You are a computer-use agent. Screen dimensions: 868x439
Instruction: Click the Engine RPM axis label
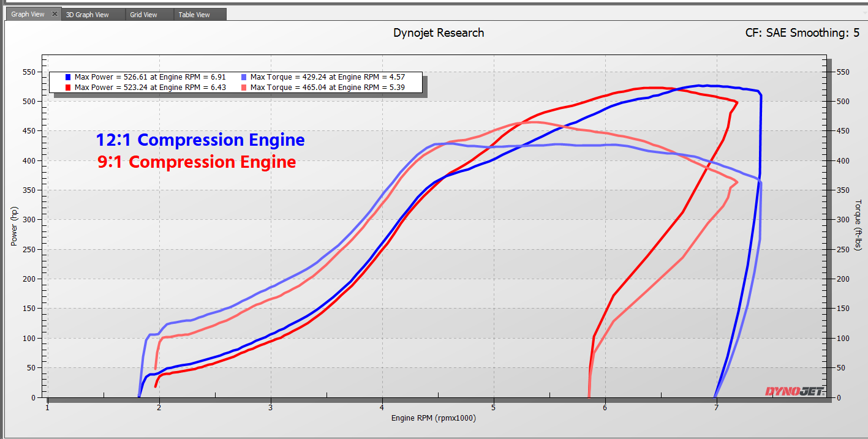coord(435,418)
